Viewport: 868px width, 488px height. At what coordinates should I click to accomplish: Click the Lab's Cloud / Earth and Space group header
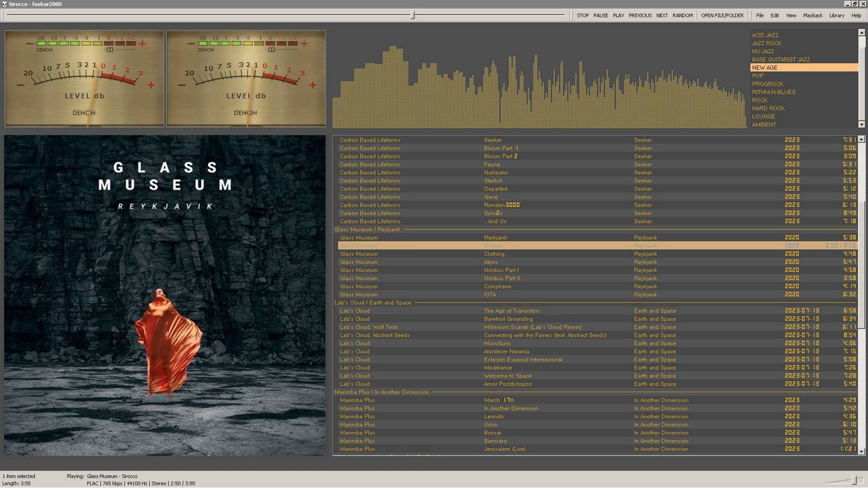point(373,303)
